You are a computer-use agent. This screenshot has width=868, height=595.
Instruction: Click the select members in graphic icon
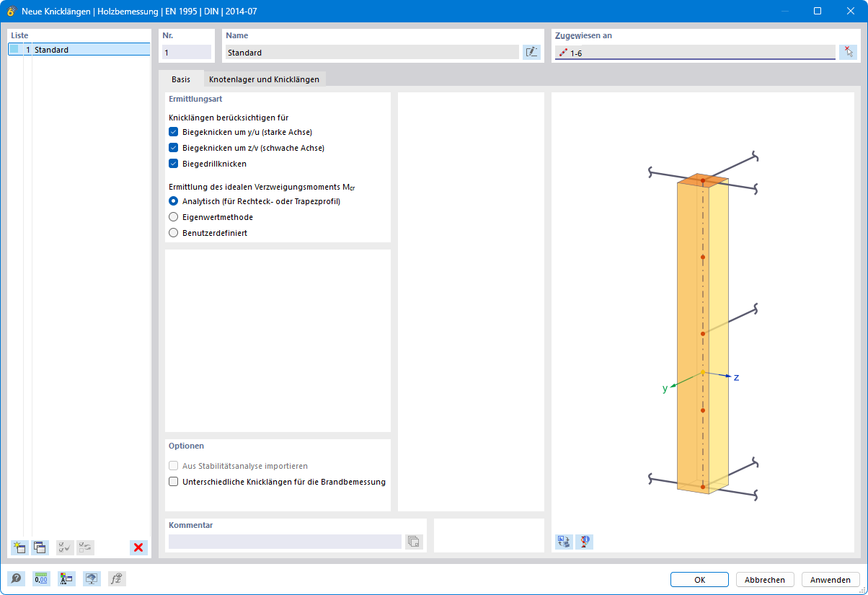(x=849, y=52)
